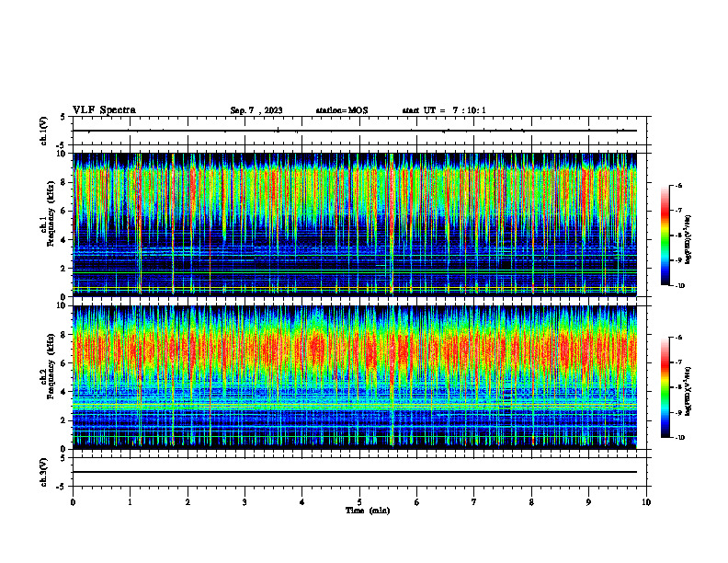Click the "Time (min)" x-axis label
Screen dimensions: 728x563
pyautogui.click(x=368, y=511)
